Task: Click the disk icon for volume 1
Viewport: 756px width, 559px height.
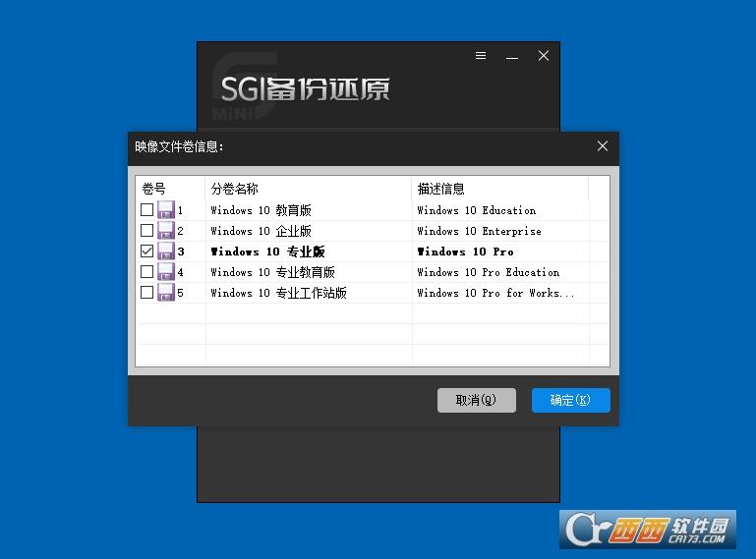Action: (166, 210)
